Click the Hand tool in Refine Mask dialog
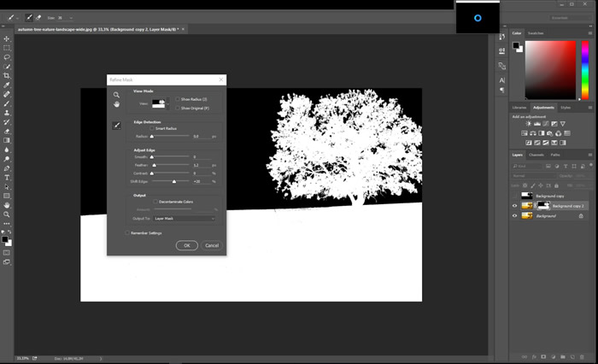The image size is (598, 364). (x=116, y=104)
